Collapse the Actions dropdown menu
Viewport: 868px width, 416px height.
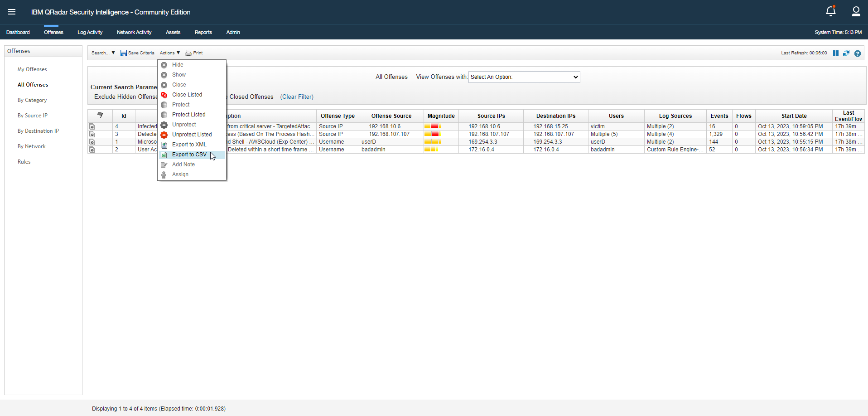(x=170, y=53)
